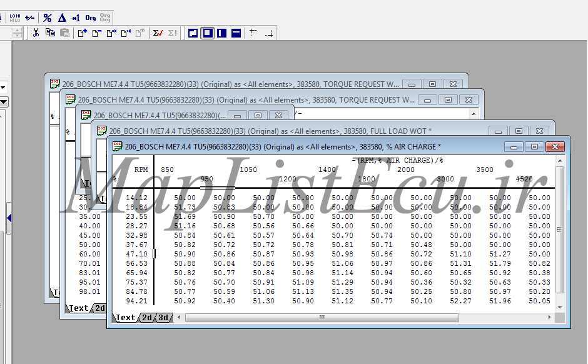
Task: Click horizontal scrollbar thumb in % AIR CHARGE window
Action: coord(322,318)
